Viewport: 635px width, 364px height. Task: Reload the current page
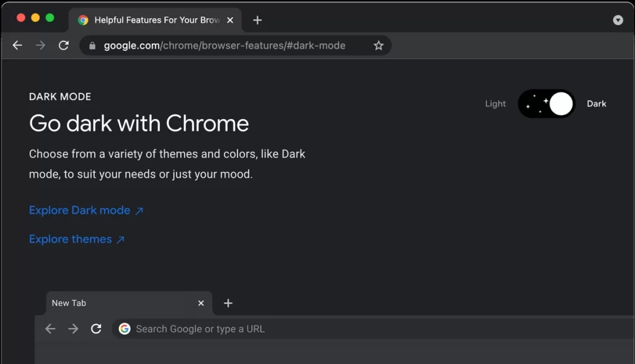[x=64, y=45]
